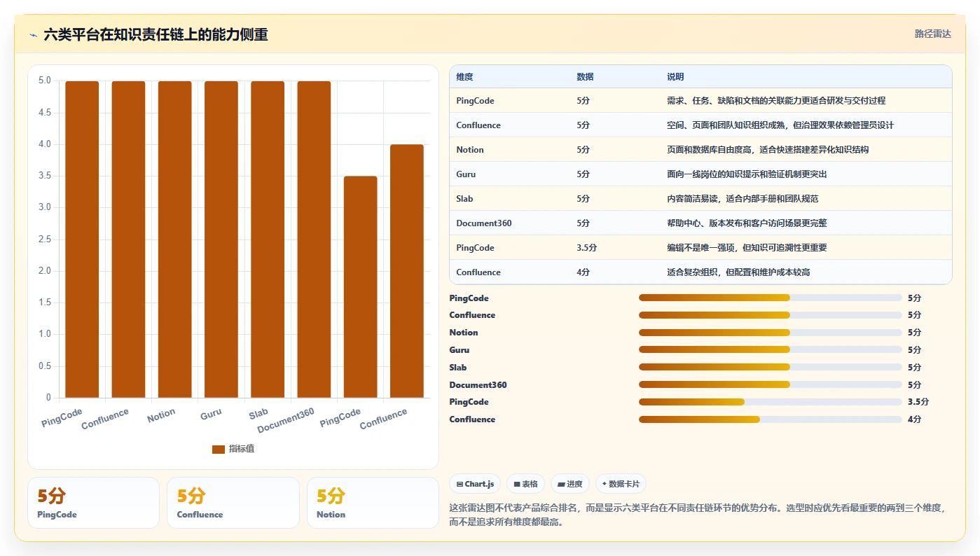This screenshot has height=556, width=980.
Task: Click the text 编辑不是唯一强项，但知识可追溯性更重要
Action: [747, 248]
